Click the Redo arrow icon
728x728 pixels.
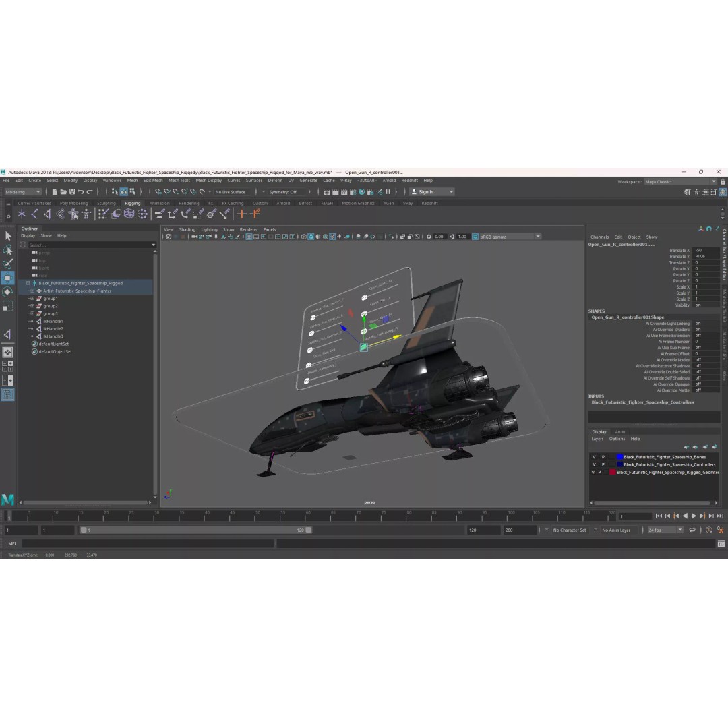[90, 191]
